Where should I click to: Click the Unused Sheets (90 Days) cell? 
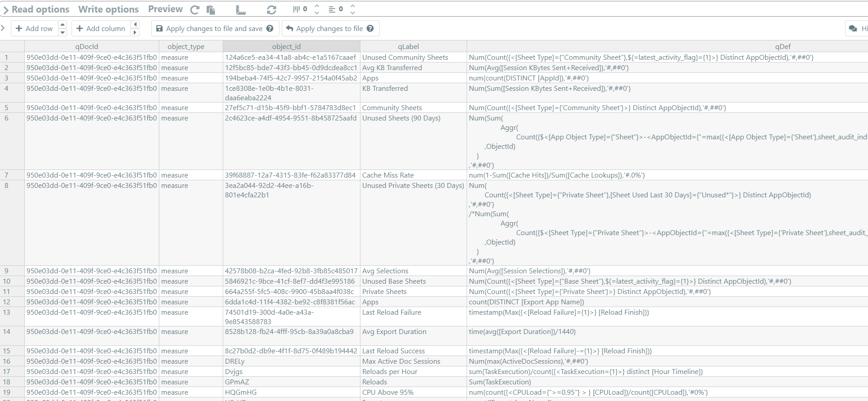(x=414, y=141)
